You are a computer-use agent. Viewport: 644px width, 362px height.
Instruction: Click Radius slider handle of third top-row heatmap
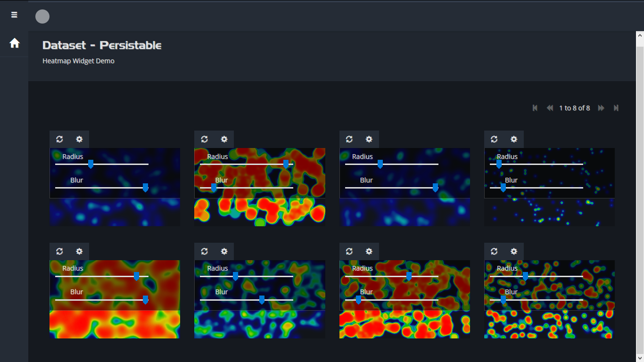pyautogui.click(x=380, y=164)
